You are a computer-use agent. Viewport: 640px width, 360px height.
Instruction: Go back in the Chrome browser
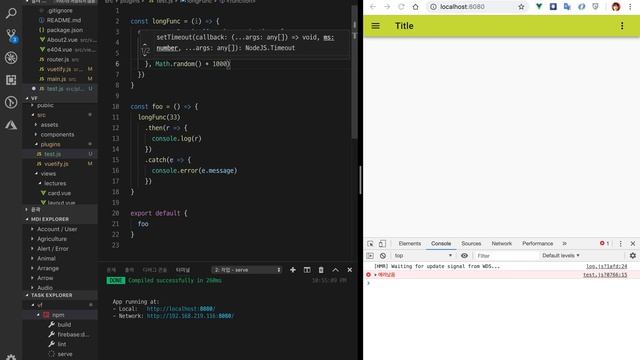(373, 7)
